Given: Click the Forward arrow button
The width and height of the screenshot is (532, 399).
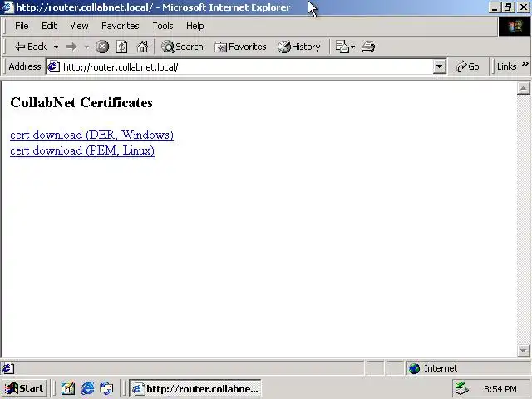Looking at the screenshot, I should [71, 47].
